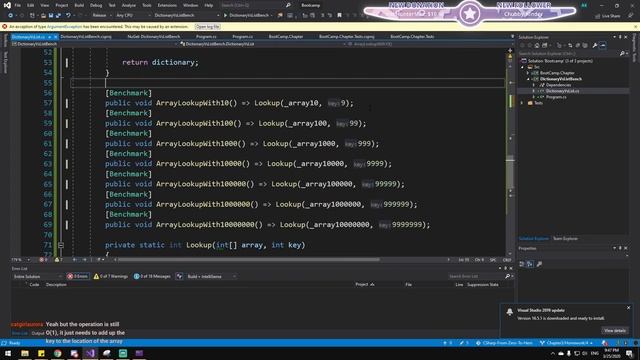
Task: Click Properties panel Categorized icon
Action: pyautogui.click(x=522, y=264)
